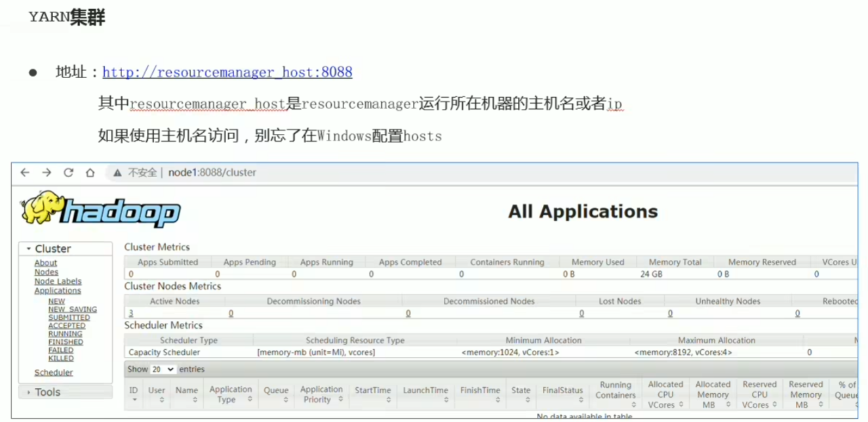
Task: Click the Decommissioned Nodes count link
Action: (x=408, y=314)
